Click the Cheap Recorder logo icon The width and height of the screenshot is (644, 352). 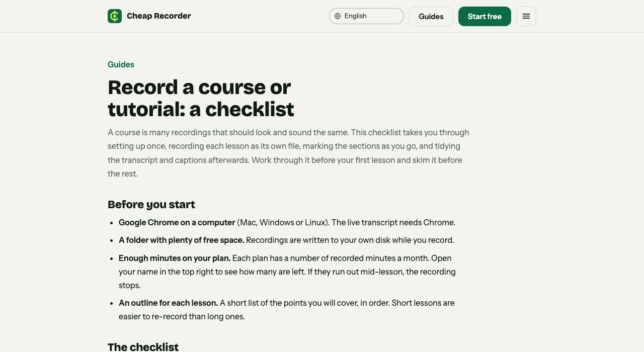click(115, 16)
